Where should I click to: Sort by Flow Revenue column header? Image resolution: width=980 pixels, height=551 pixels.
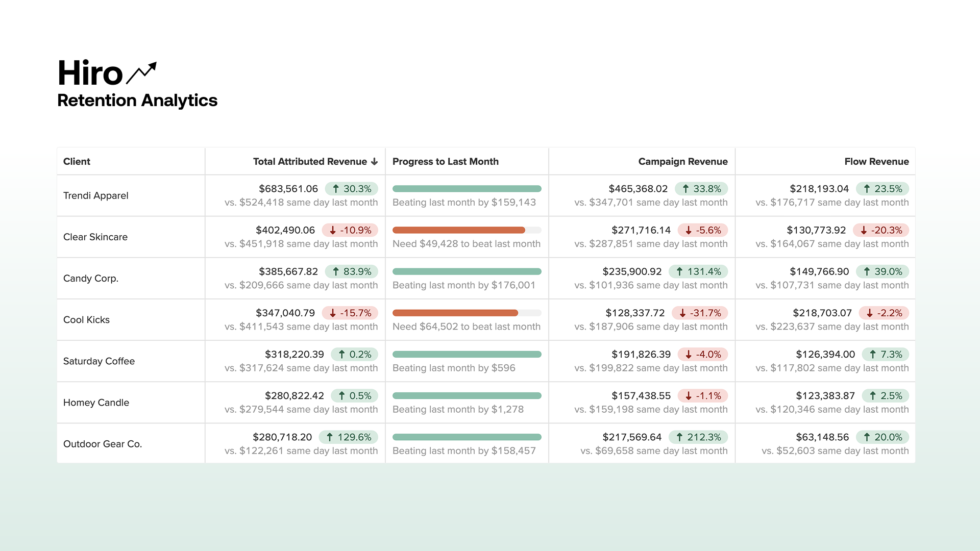(x=876, y=162)
